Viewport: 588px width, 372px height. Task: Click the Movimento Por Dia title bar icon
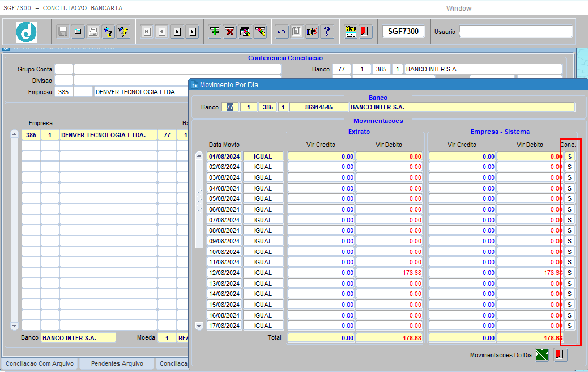click(x=194, y=85)
